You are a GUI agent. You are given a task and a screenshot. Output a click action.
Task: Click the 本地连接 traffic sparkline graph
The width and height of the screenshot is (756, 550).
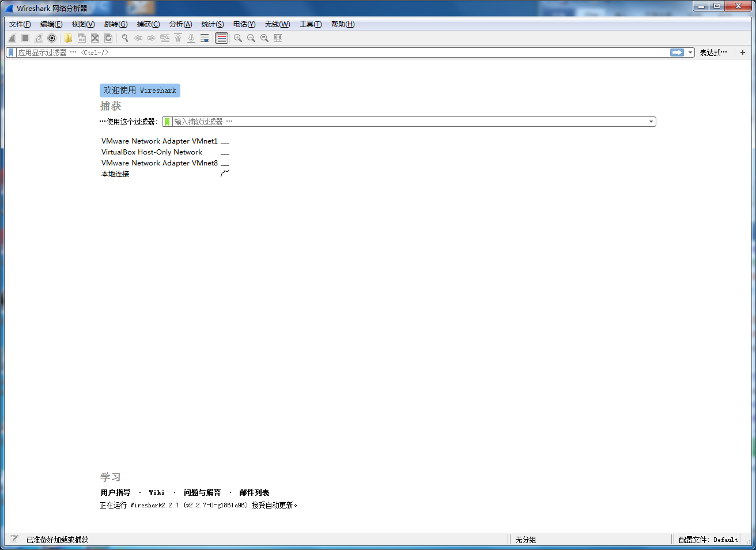click(225, 173)
